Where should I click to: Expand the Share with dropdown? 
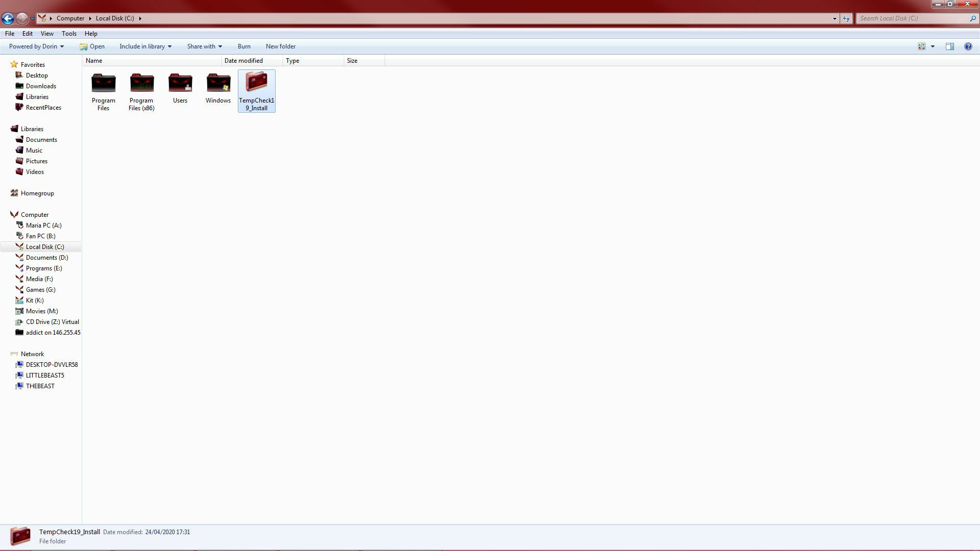204,46
